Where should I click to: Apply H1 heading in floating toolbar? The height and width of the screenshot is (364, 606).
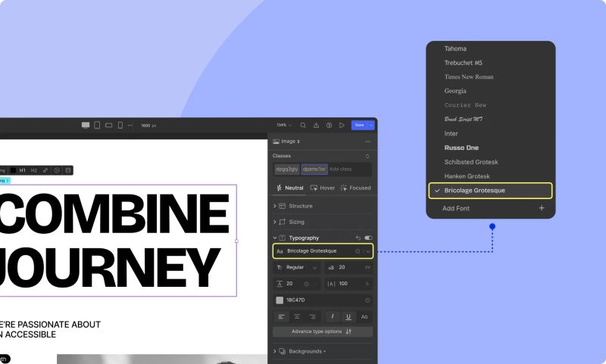click(x=23, y=170)
